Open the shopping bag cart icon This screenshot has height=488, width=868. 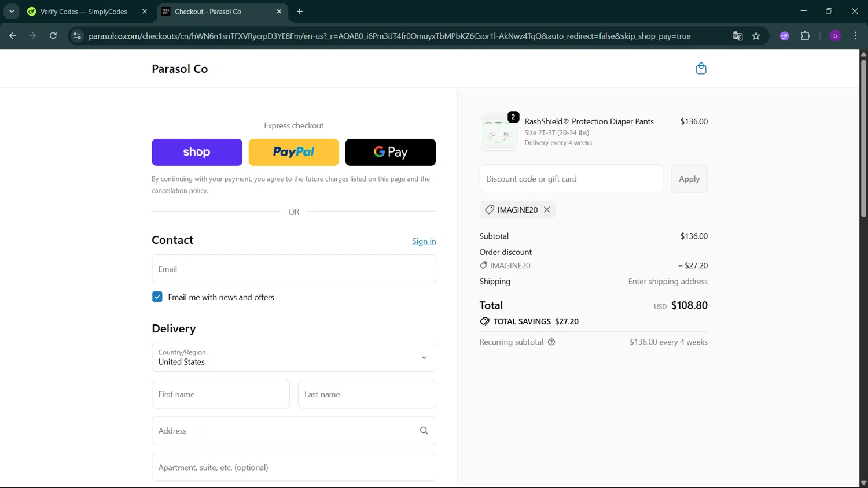[x=701, y=69]
